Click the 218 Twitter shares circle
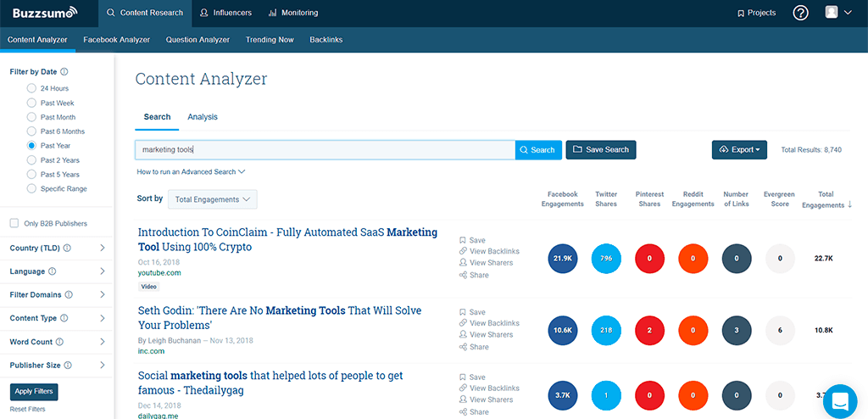 click(x=606, y=330)
